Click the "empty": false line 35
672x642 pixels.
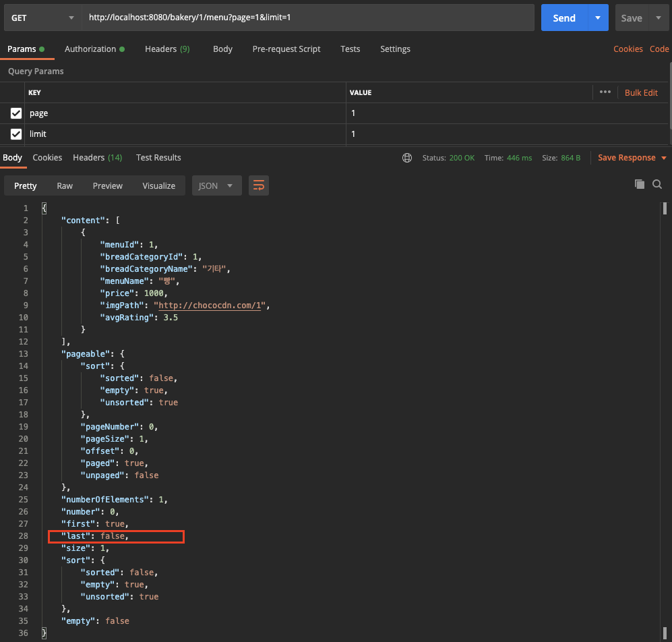pos(95,621)
